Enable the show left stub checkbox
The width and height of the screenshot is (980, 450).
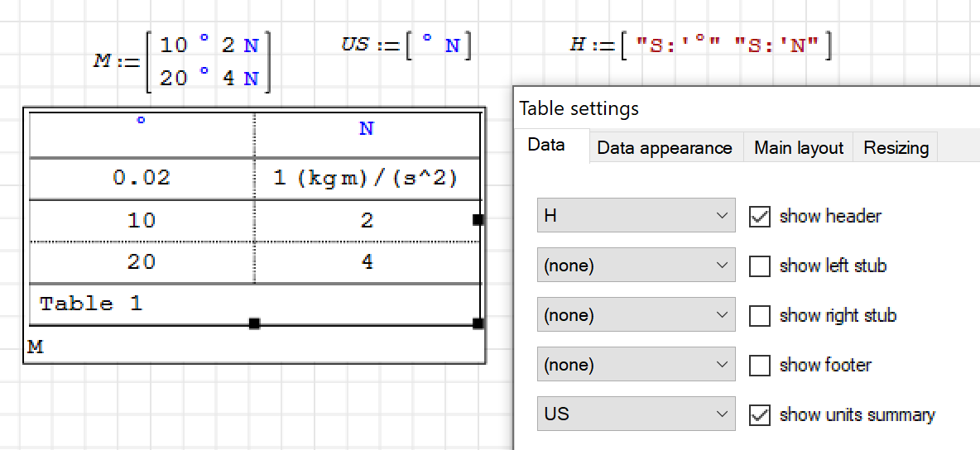[x=759, y=266]
